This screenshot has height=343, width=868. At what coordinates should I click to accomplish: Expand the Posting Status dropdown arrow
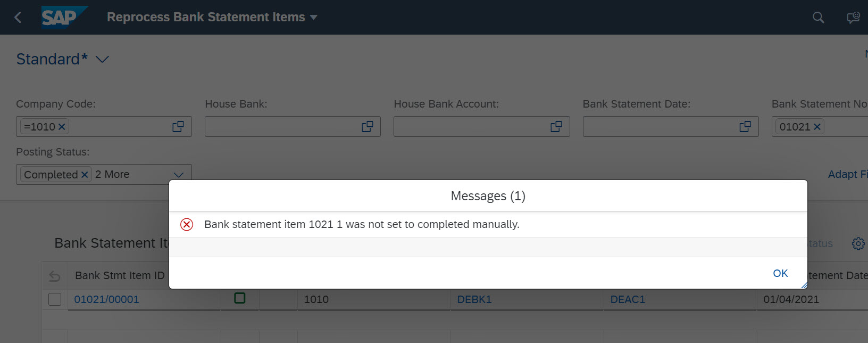point(179,175)
